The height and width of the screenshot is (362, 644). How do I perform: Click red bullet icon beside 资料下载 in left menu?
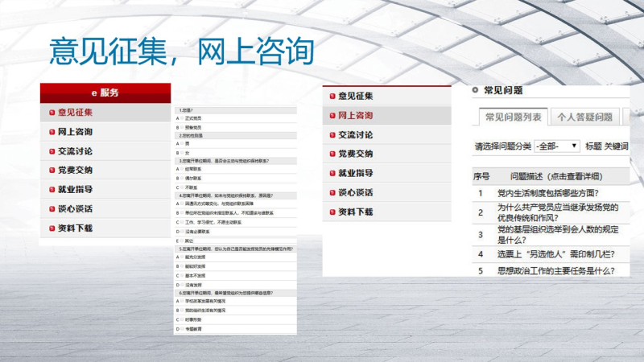52,228
